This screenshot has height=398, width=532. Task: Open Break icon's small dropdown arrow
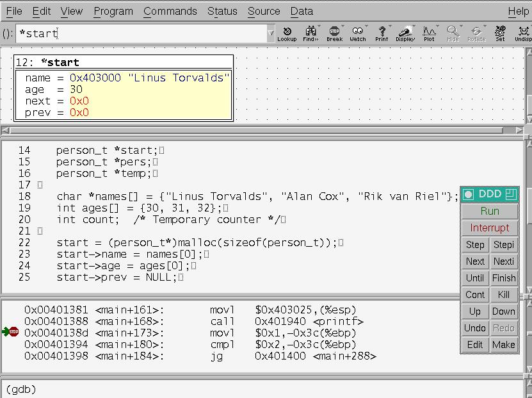click(343, 26)
